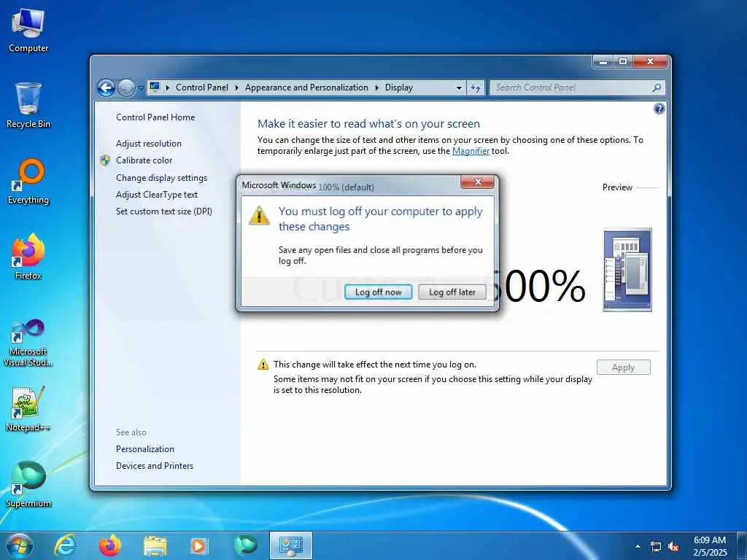Open Calibrate color link
This screenshot has height=560, width=747.
coord(144,160)
